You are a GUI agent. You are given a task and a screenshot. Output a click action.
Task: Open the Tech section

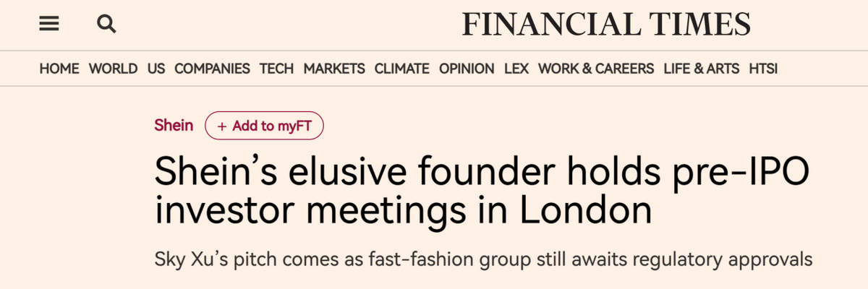(276, 69)
